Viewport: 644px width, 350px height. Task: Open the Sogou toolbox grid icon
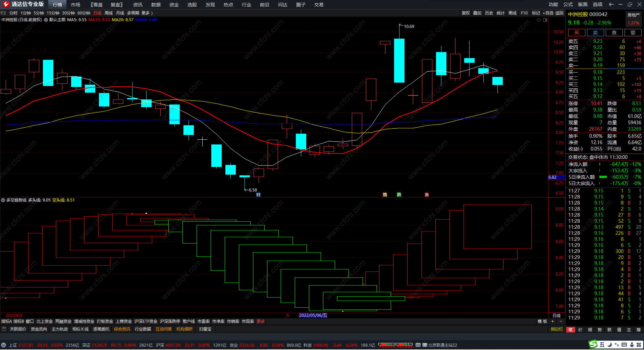639,345
